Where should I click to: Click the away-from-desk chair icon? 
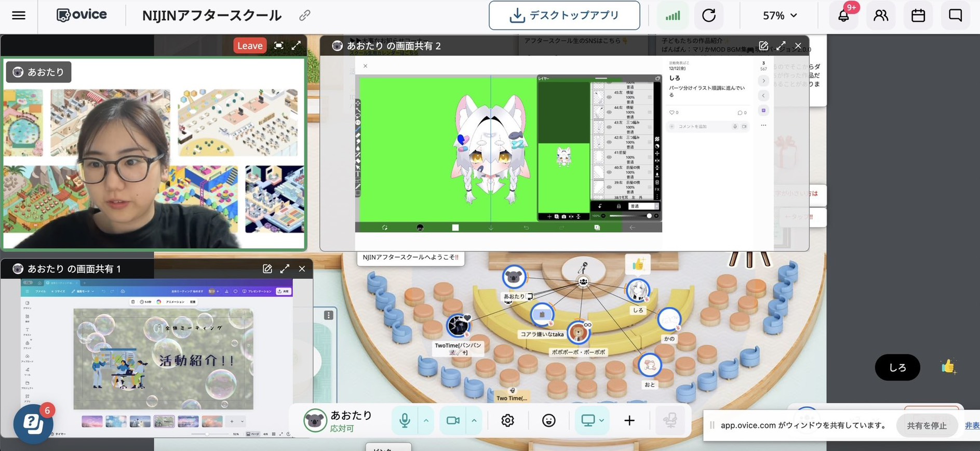670,420
